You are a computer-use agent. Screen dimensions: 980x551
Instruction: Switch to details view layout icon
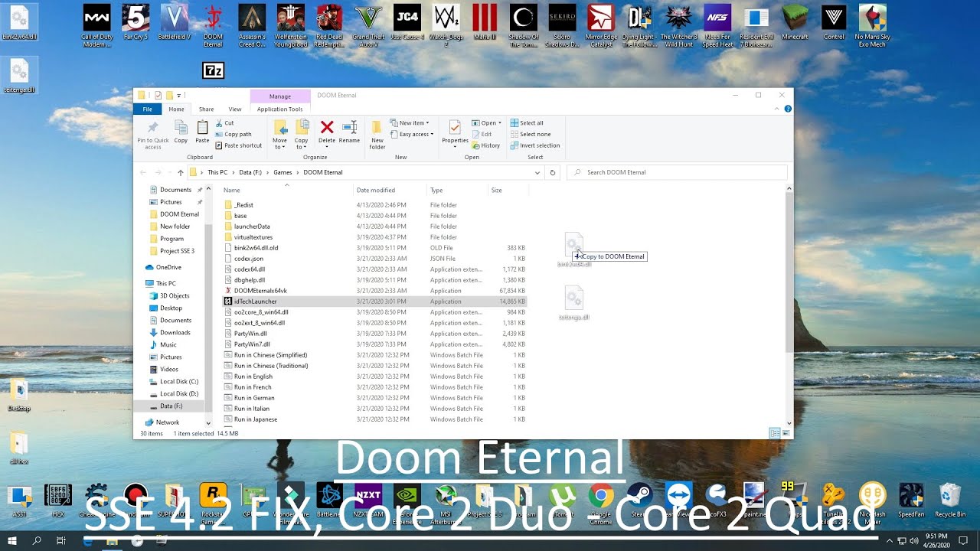[775, 434]
